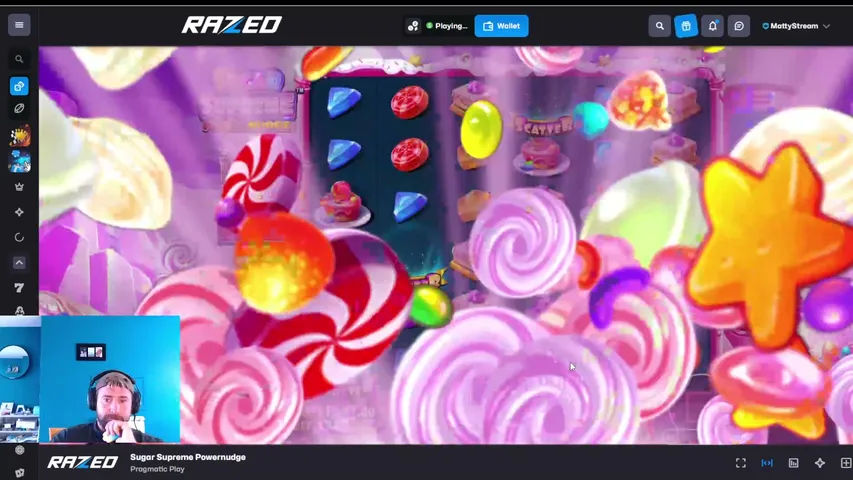Click the Razed logo in the game footer

83,463
